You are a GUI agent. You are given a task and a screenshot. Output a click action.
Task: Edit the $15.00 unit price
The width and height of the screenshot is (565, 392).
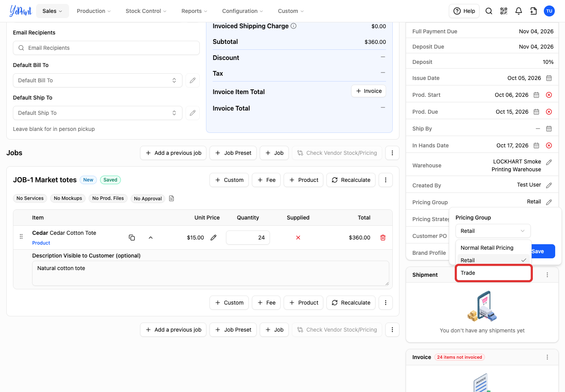pyautogui.click(x=213, y=238)
